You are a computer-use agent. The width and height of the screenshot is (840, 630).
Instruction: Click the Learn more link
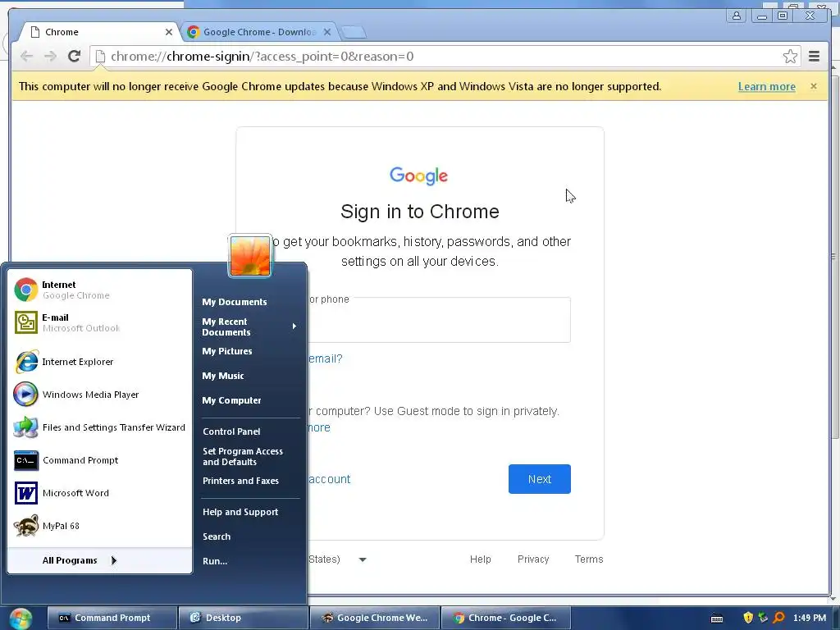click(x=767, y=86)
